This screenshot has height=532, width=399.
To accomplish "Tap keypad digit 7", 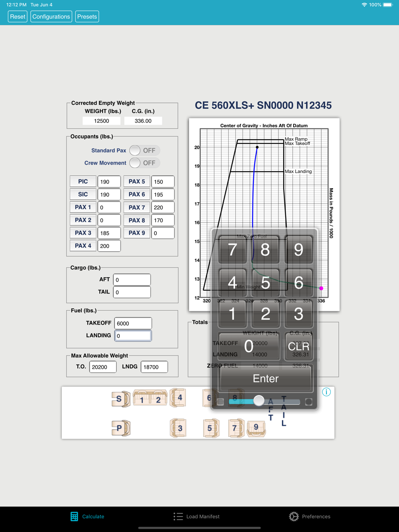I will [x=233, y=250].
